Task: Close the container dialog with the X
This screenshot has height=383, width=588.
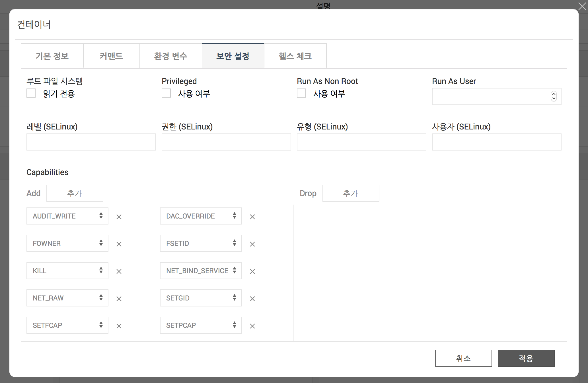Action: 582,6
